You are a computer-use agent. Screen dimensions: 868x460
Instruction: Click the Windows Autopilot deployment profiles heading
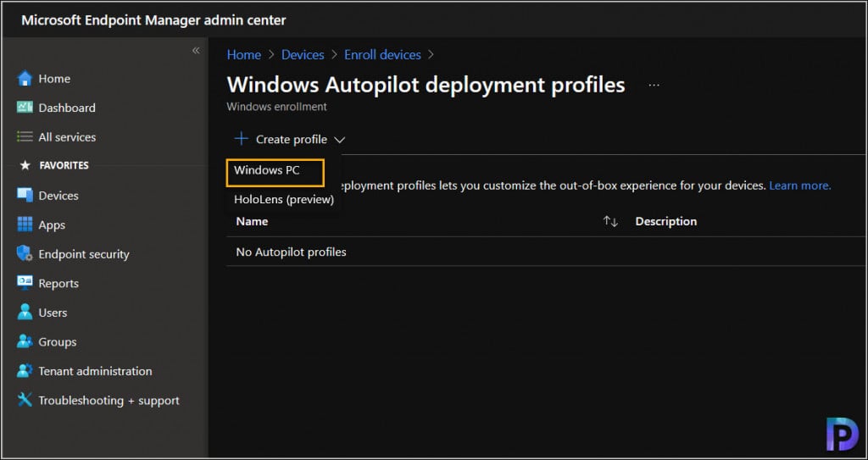tap(426, 85)
